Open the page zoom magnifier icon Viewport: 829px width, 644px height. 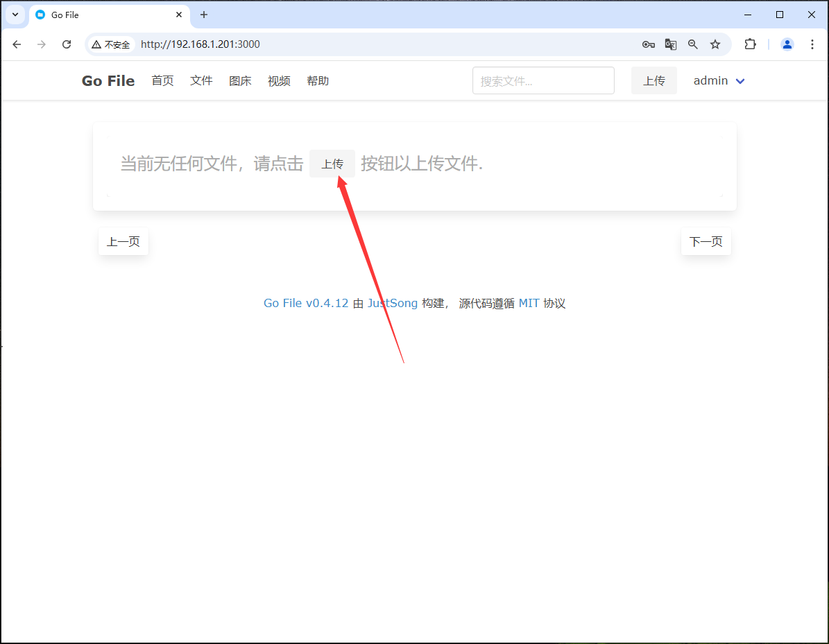[693, 44]
